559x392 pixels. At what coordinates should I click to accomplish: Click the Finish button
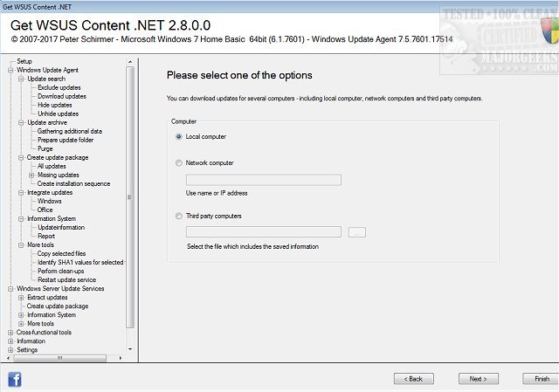535,379
